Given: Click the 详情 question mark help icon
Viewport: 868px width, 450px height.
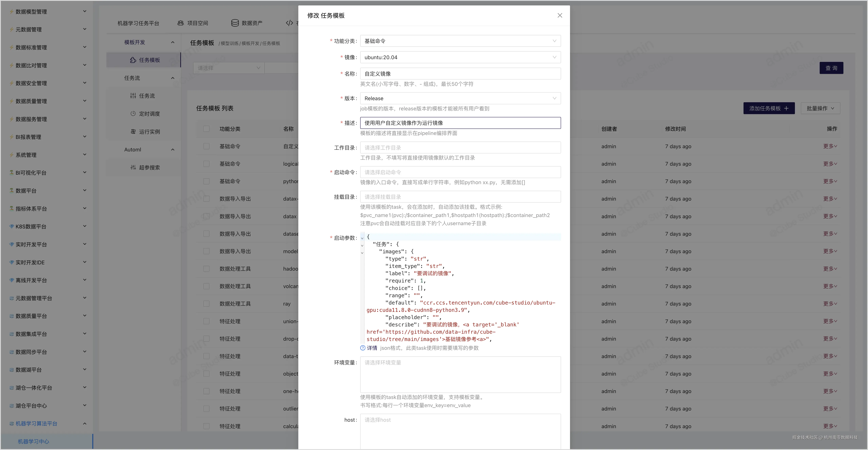Looking at the screenshot, I should (x=363, y=348).
